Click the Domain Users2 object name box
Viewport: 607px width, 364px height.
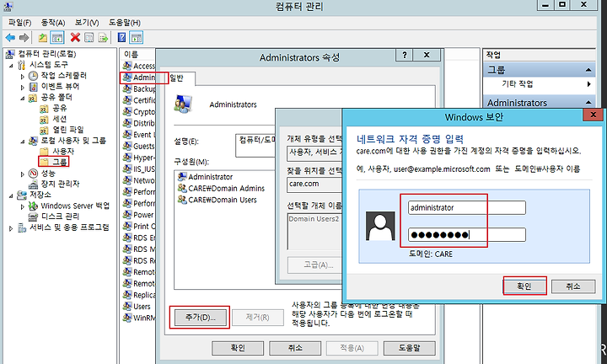click(314, 231)
